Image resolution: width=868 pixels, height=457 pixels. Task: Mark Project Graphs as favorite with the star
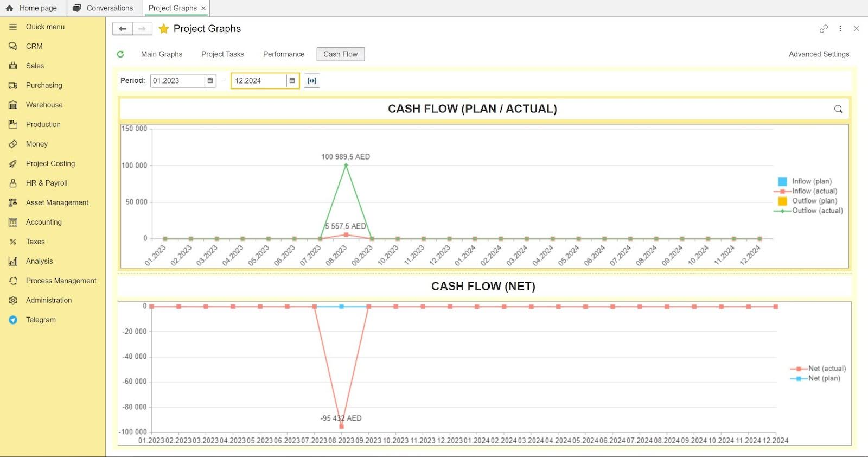164,29
